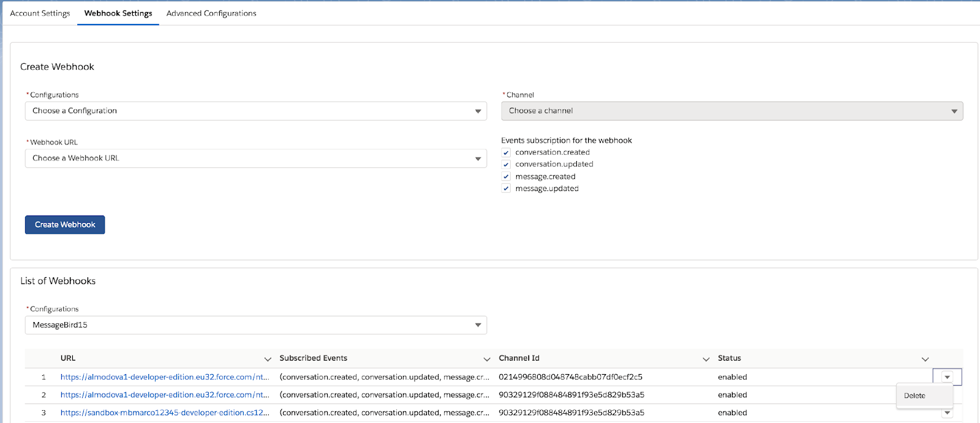The image size is (980, 423).
Task: Open row 1 actions dropdown arrow
Action: (947, 377)
